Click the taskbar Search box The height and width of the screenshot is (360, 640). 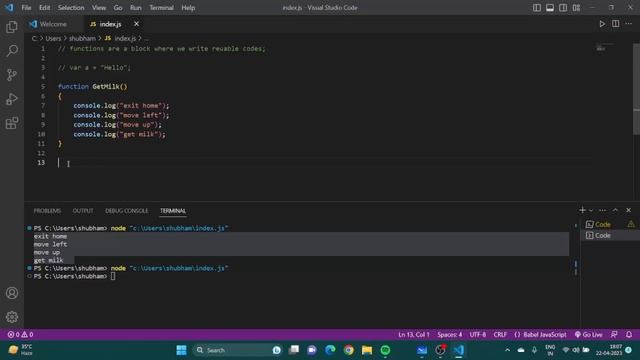click(237, 350)
